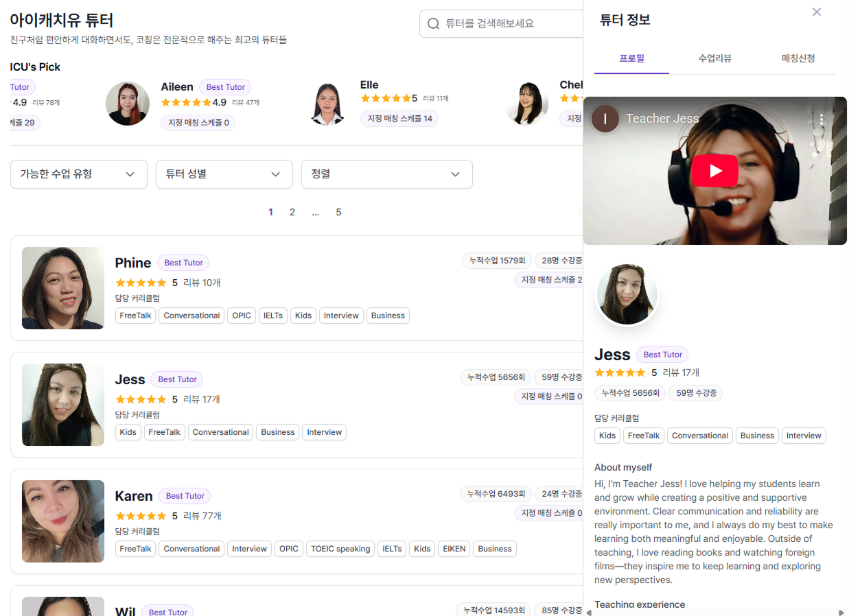Click Jess's profile avatar in info panel
Screen dimensions: 849x616
tap(627, 294)
